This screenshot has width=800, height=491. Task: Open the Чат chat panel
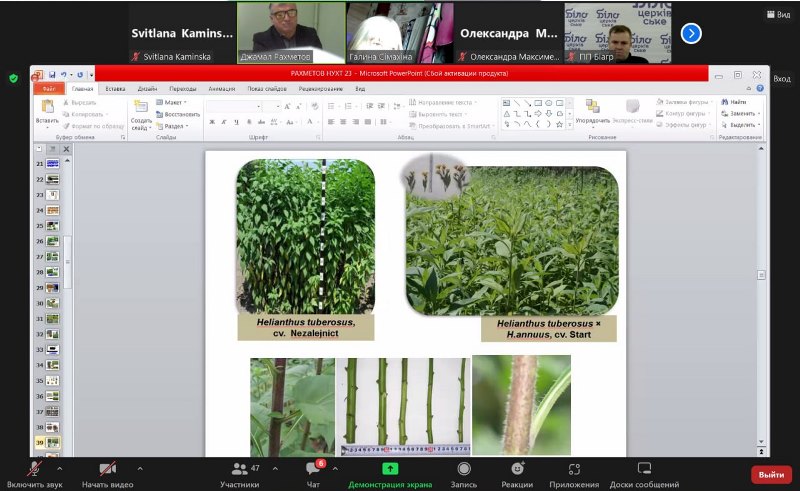[313, 470]
